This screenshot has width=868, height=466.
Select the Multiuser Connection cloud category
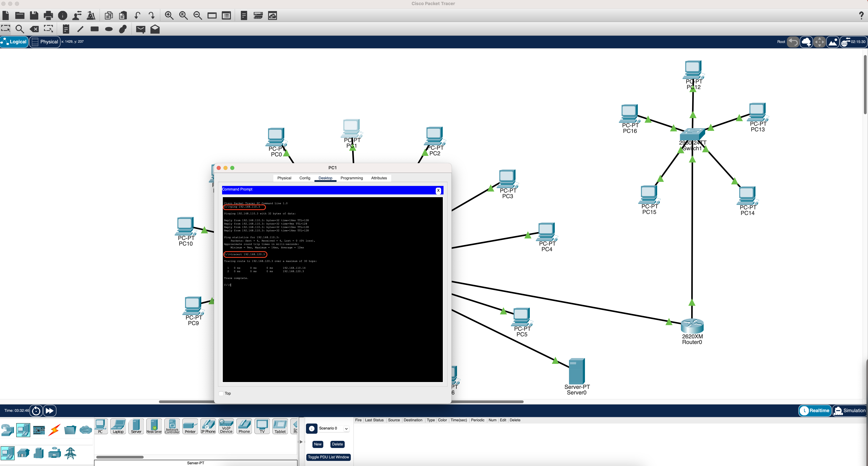86,430
